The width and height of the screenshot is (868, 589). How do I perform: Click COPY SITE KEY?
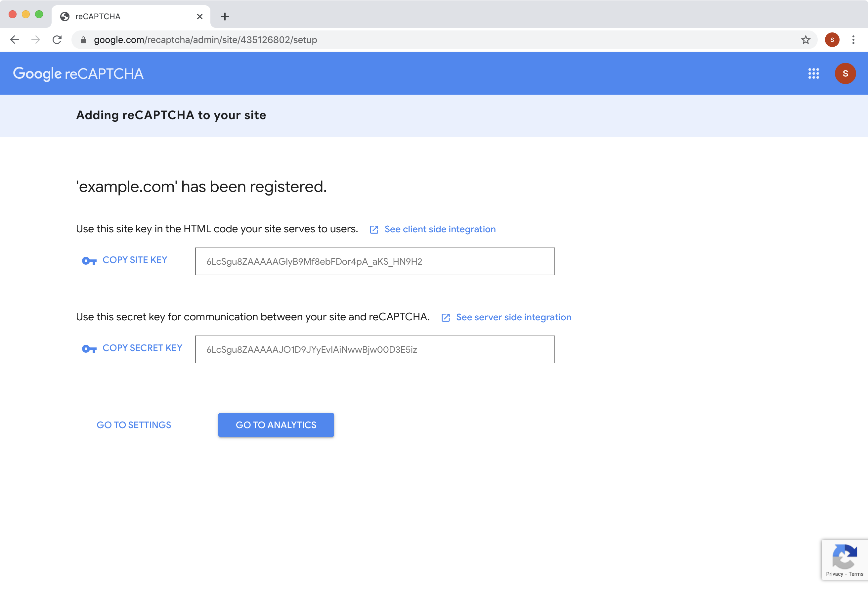(x=135, y=260)
